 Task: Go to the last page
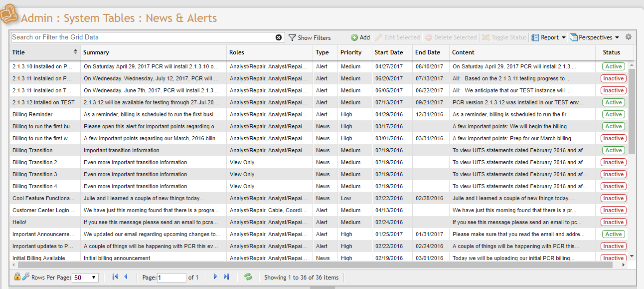click(226, 277)
